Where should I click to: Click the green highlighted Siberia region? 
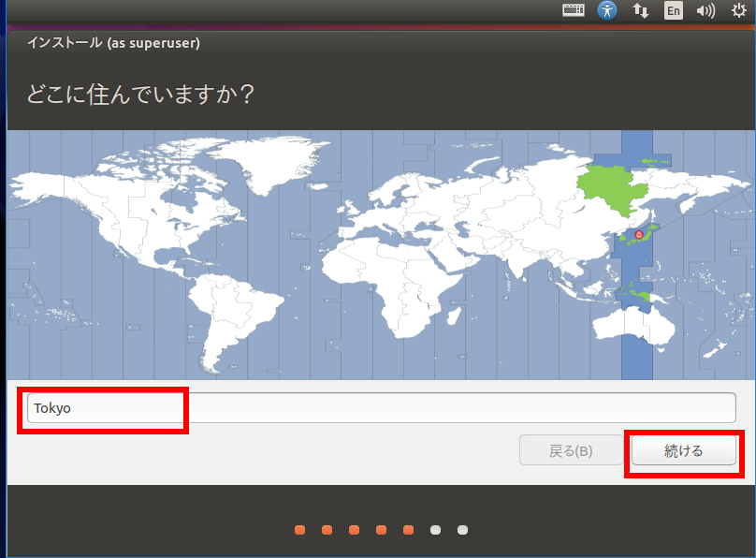point(612,189)
